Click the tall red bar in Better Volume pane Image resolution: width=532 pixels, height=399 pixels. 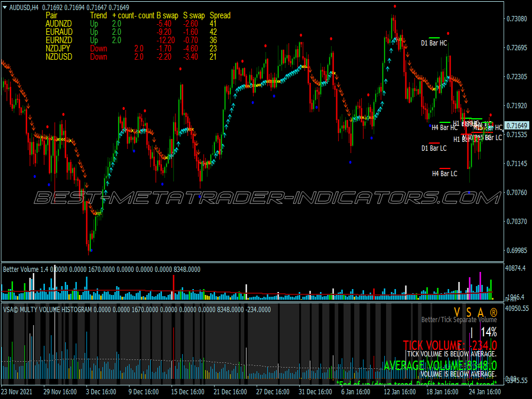tap(174, 287)
